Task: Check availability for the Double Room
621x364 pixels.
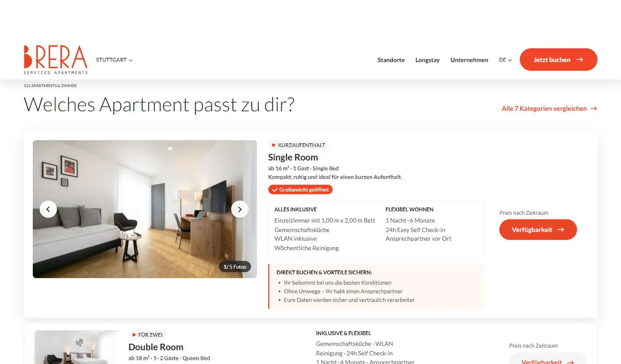Action: click(x=548, y=359)
